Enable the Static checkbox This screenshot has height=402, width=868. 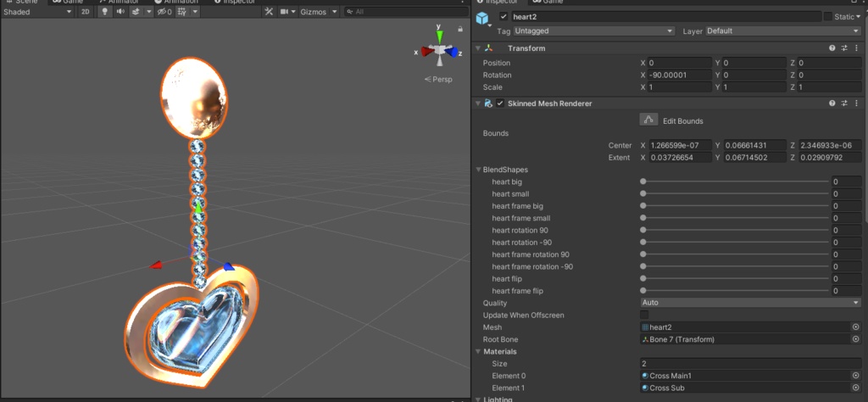pyautogui.click(x=827, y=17)
